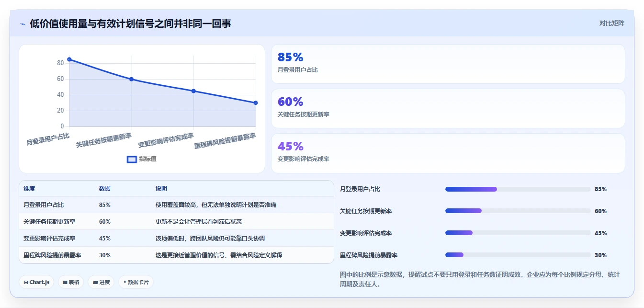Click the 关键任务按期更新率 axis label on the chart

pyautogui.click(x=104, y=140)
